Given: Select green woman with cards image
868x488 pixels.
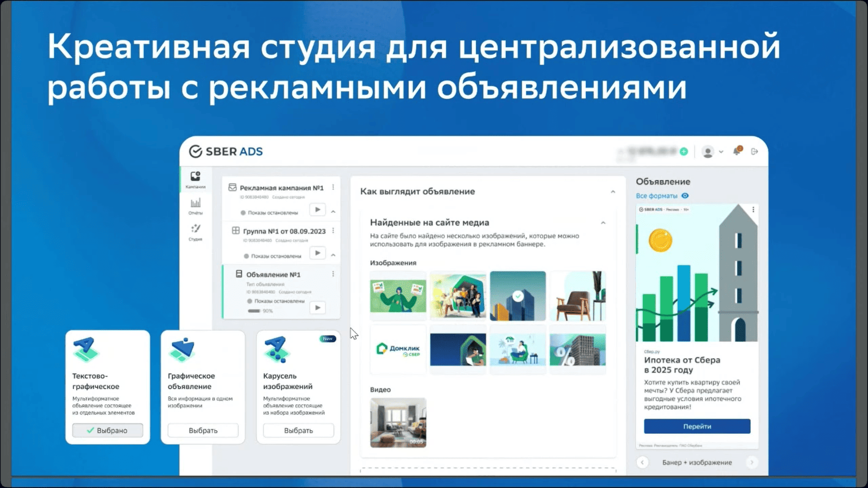Looking at the screenshot, I should click(398, 296).
